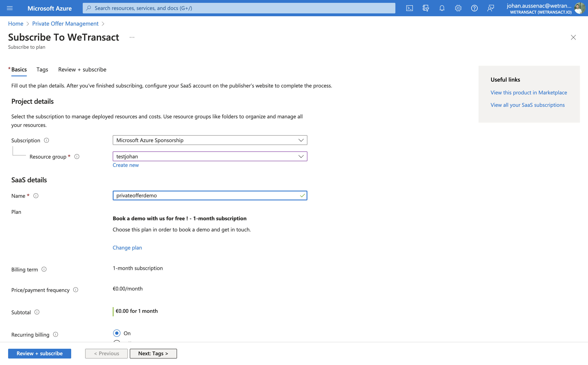Switch to the Basics tab
588x365 pixels.
(19, 69)
